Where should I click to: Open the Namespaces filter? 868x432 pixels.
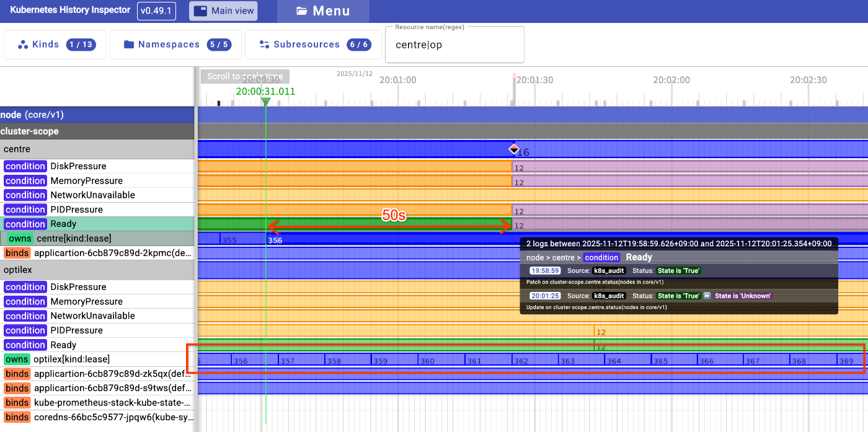pyautogui.click(x=177, y=45)
